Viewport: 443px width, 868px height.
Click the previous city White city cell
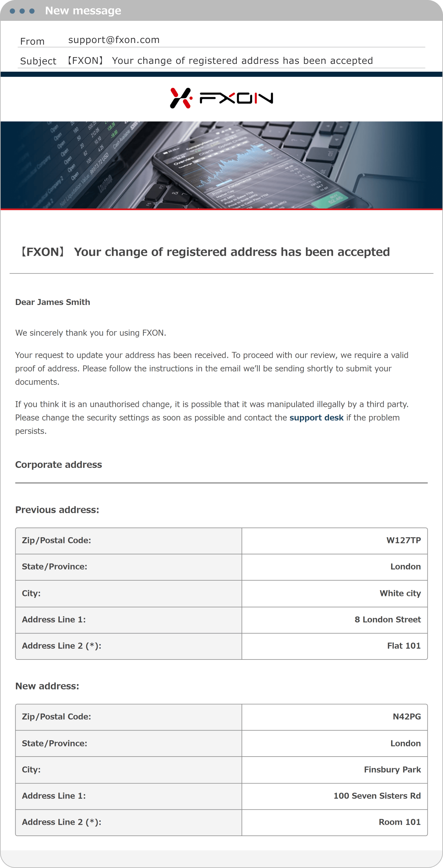coord(400,593)
